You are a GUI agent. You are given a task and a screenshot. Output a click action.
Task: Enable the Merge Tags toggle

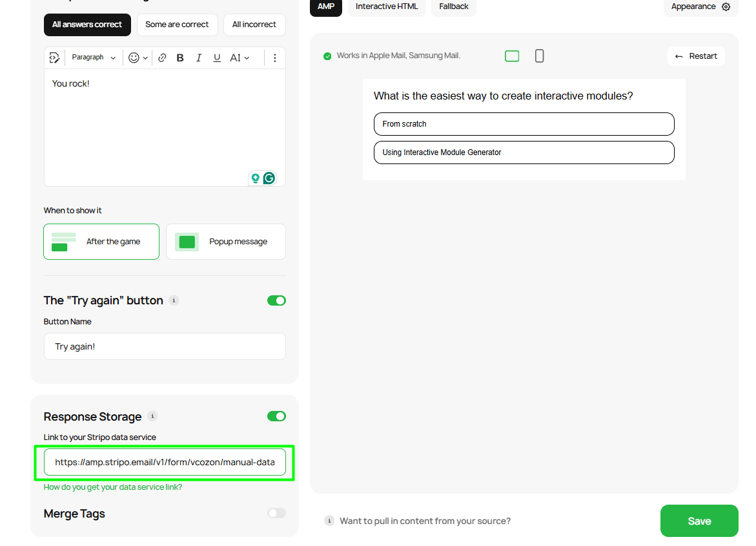coord(276,513)
